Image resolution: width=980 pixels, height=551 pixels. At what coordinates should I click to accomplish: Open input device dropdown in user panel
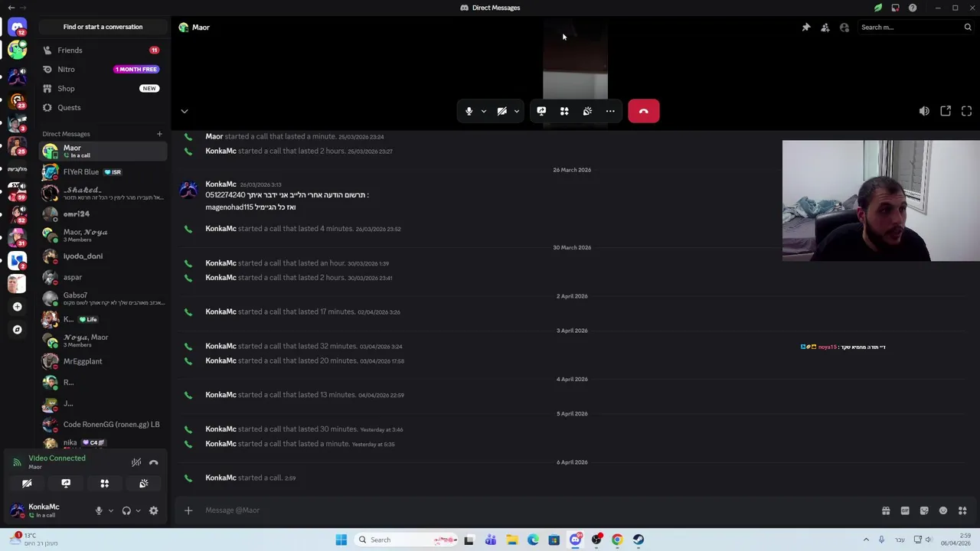pyautogui.click(x=110, y=510)
